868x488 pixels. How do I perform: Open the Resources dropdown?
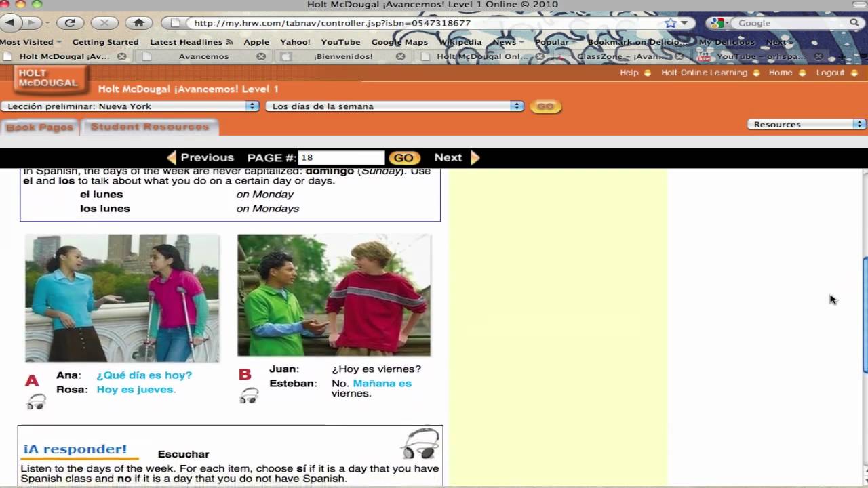(x=806, y=124)
